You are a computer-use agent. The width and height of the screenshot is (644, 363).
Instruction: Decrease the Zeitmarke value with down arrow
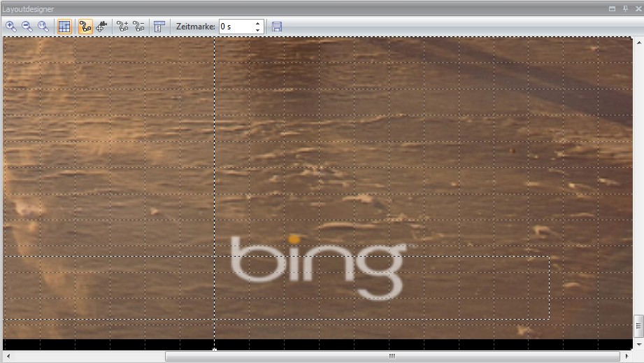click(258, 30)
